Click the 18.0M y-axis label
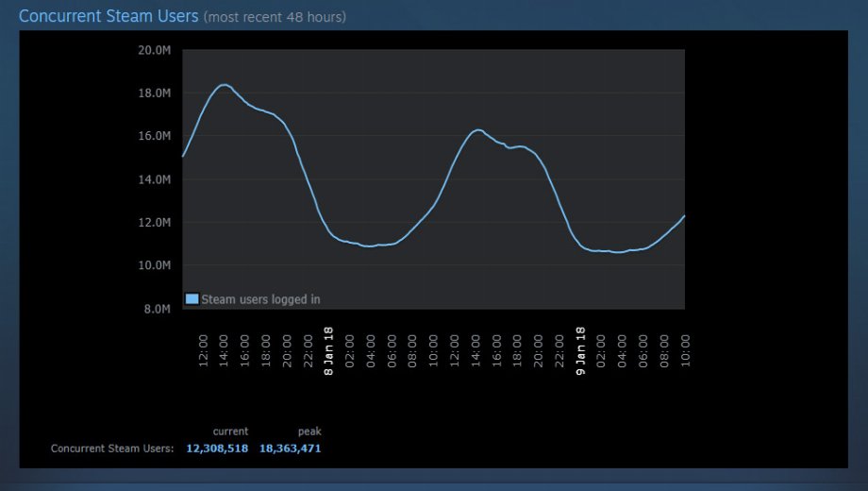This screenshot has height=491, width=868. tap(155, 93)
